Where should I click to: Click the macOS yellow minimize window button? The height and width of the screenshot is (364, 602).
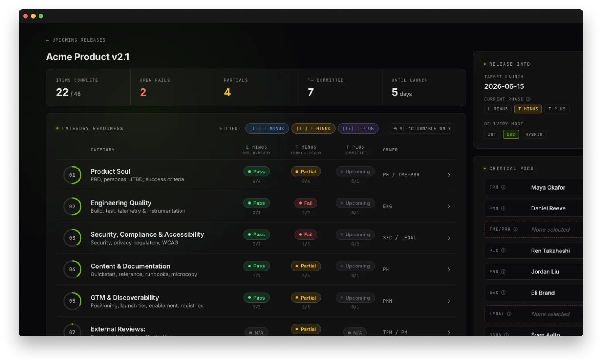tap(33, 16)
